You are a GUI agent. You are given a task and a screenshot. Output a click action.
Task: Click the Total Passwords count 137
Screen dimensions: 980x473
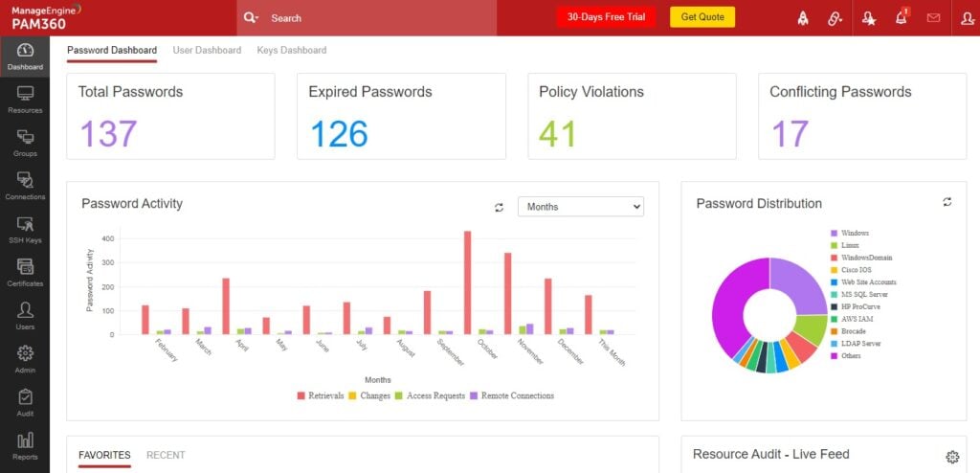click(109, 133)
